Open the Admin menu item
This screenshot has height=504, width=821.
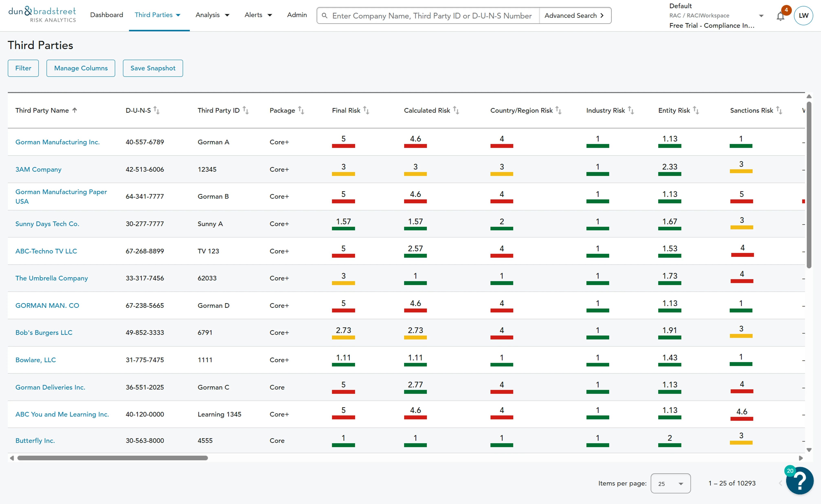click(297, 15)
